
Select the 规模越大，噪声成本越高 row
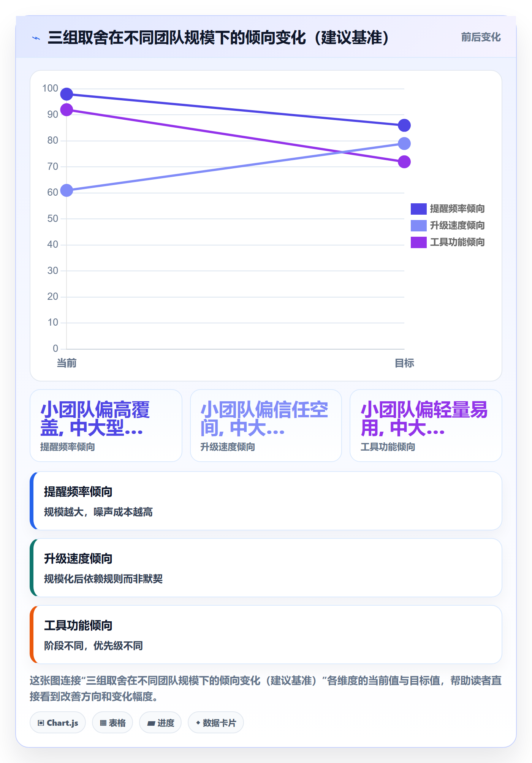click(x=266, y=501)
